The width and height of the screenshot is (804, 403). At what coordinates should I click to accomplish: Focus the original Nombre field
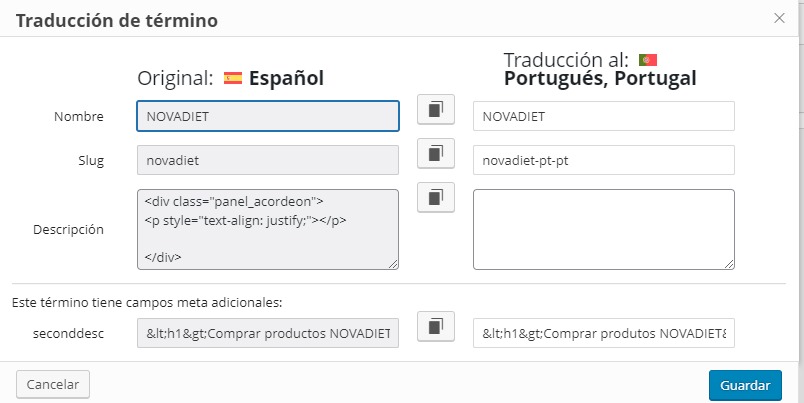[x=267, y=116]
